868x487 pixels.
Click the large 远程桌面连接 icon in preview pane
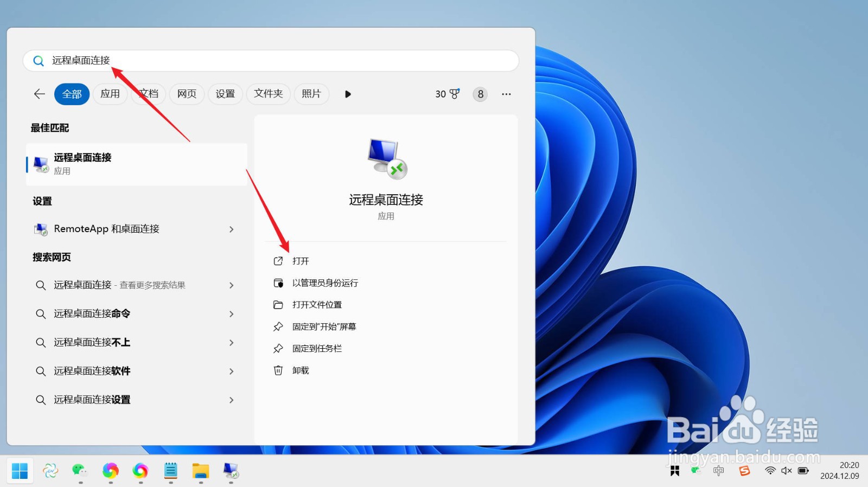tap(386, 159)
